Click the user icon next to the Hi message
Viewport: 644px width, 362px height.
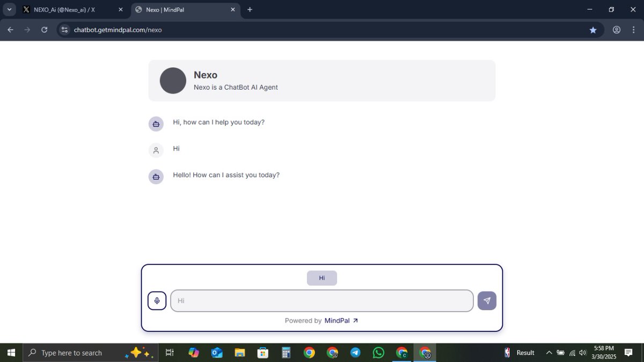[x=156, y=150]
